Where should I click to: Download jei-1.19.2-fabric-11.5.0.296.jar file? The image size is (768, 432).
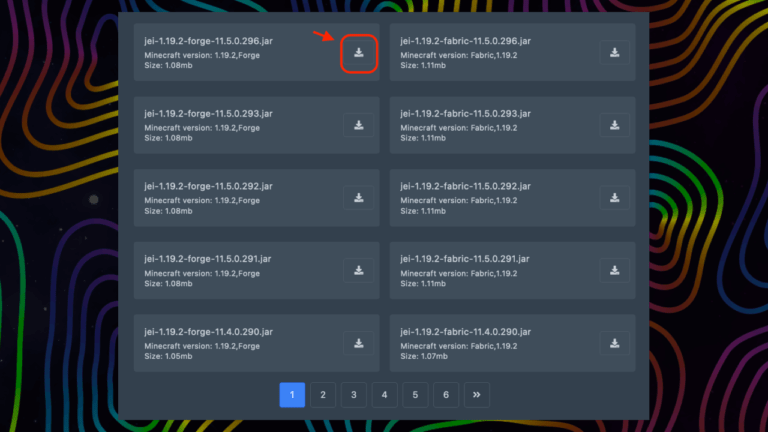click(x=615, y=53)
